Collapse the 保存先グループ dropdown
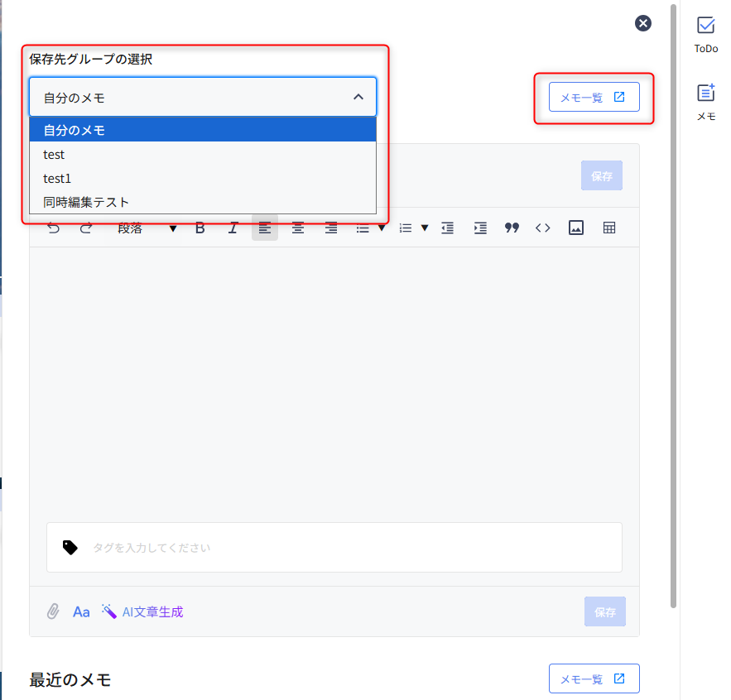The height and width of the screenshot is (700, 731). pos(358,97)
